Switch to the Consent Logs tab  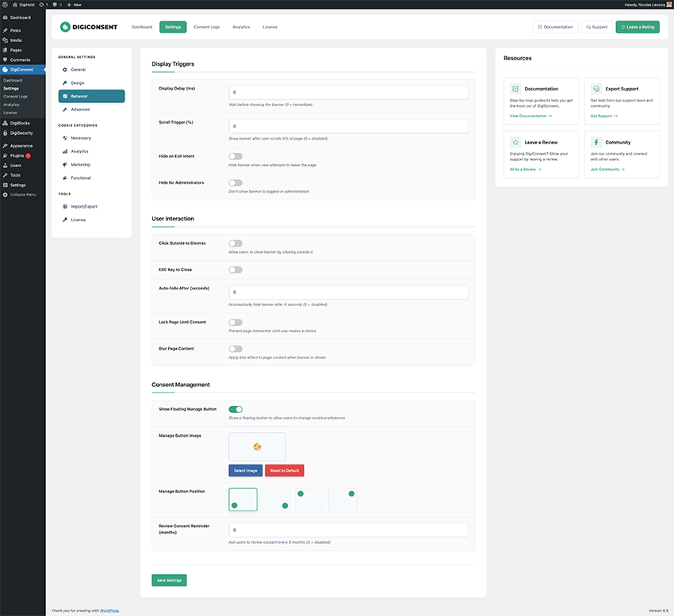tap(207, 27)
